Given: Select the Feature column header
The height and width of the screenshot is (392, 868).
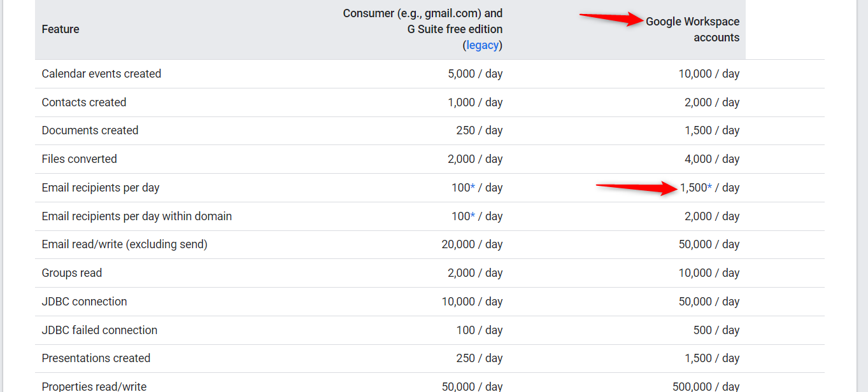Looking at the screenshot, I should tap(60, 29).
